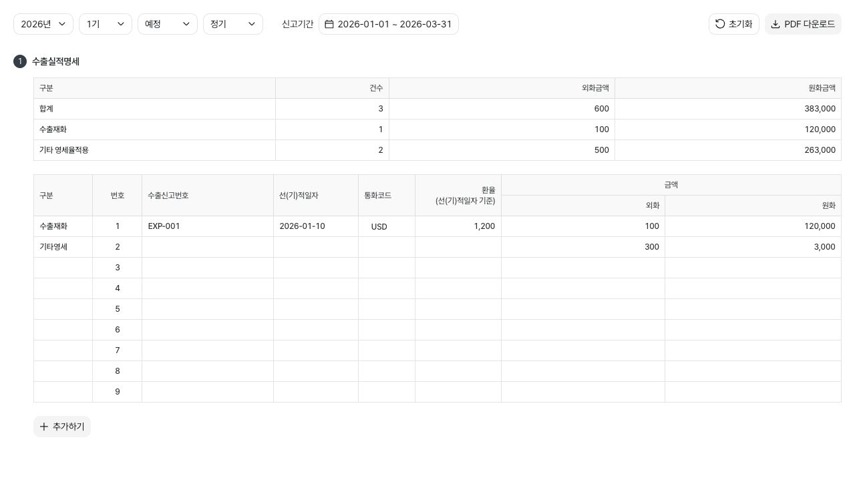Click the 기타 영세율적용 summary row label

[x=64, y=150]
